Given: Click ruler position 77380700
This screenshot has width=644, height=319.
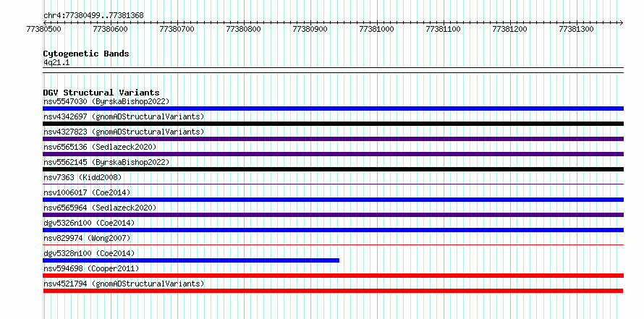Looking at the screenshot, I should [177, 30].
